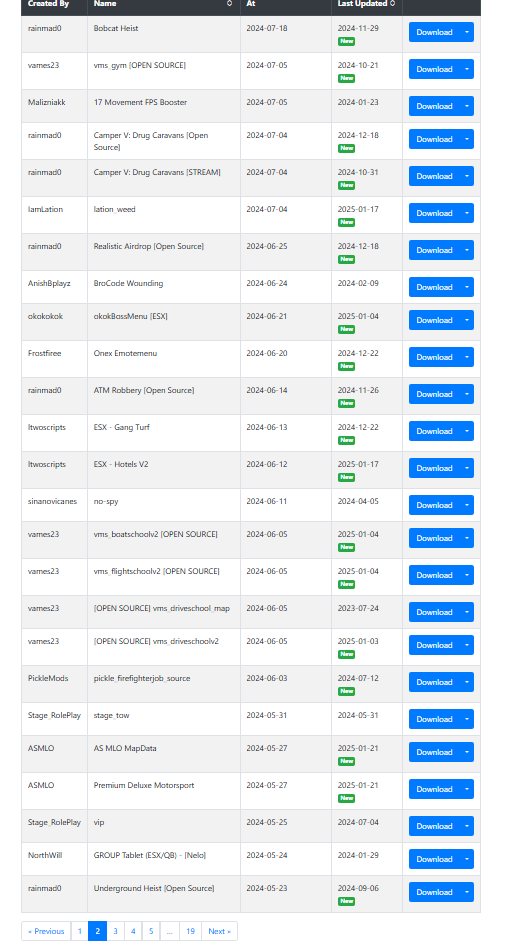Download ESX - Hotels V2
Viewport: 506px width, 946px height.
pyautogui.click(x=434, y=468)
